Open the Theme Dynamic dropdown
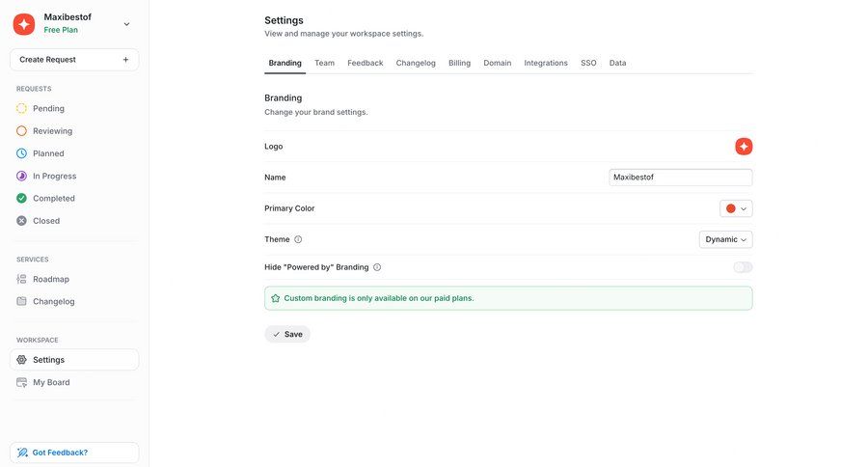This screenshot has height=467, width=868. point(725,239)
